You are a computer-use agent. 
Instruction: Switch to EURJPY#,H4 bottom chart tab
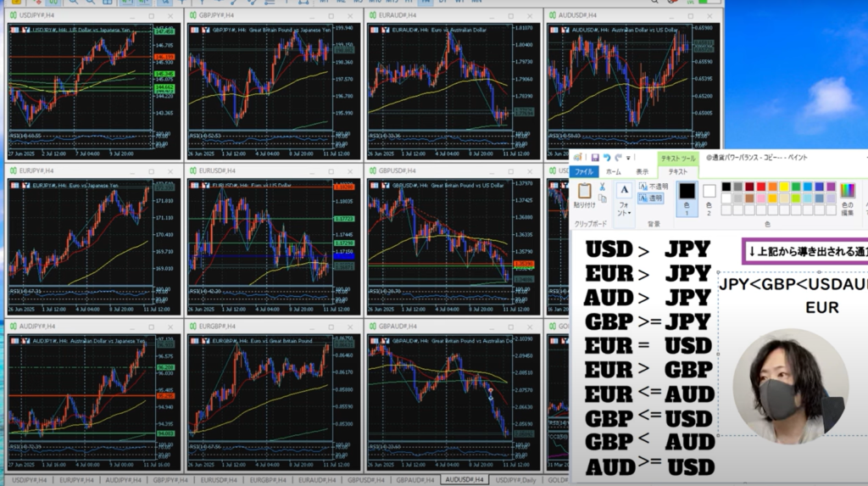pyautogui.click(x=76, y=480)
